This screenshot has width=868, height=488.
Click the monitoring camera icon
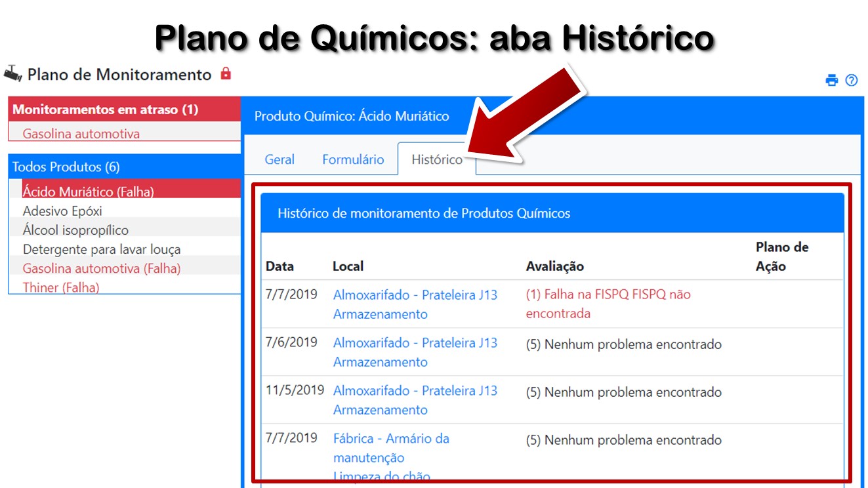coord(12,73)
